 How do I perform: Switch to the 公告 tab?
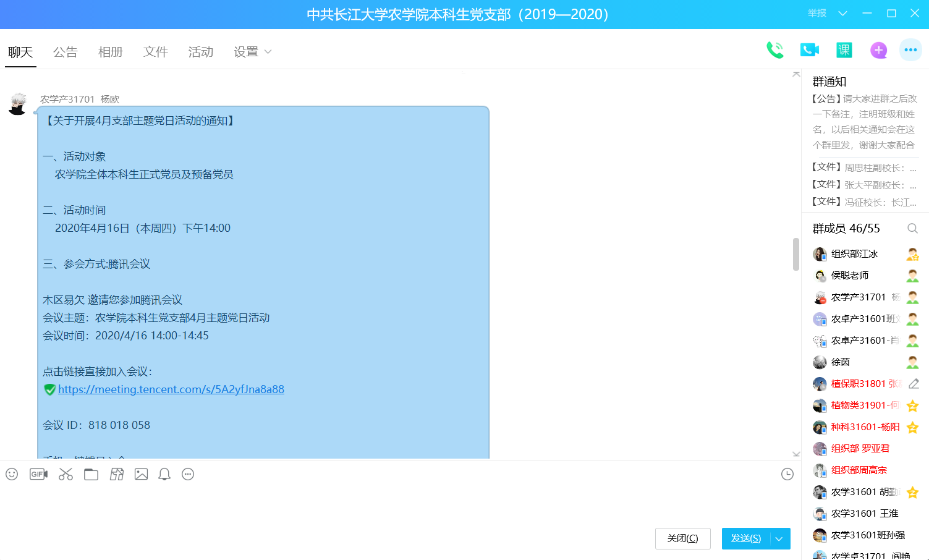pyautogui.click(x=66, y=52)
